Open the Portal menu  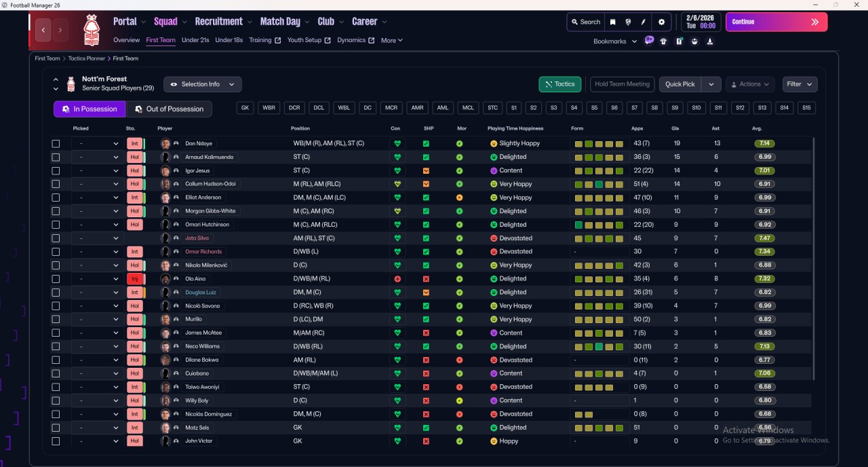129,22
